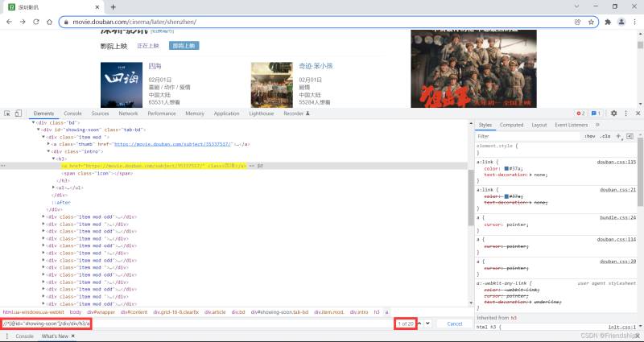Open DevTools customize three-dot menu
The image size is (644, 342).
626,113
